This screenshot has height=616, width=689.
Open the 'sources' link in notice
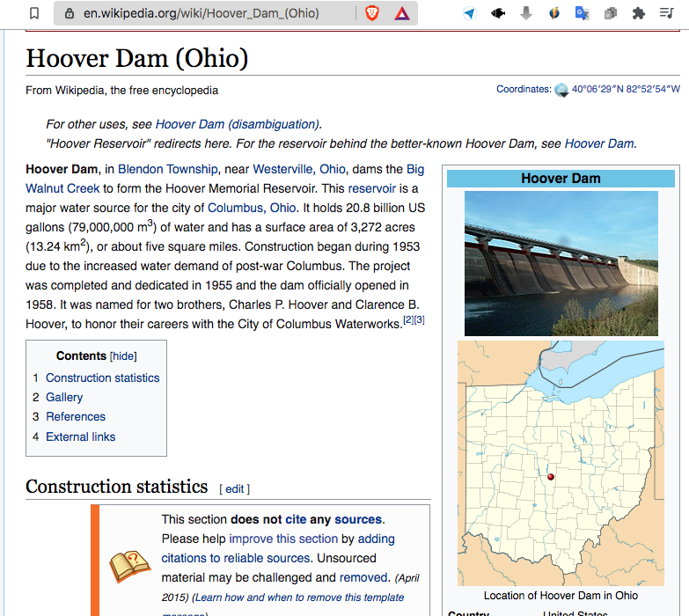pyautogui.click(x=357, y=519)
